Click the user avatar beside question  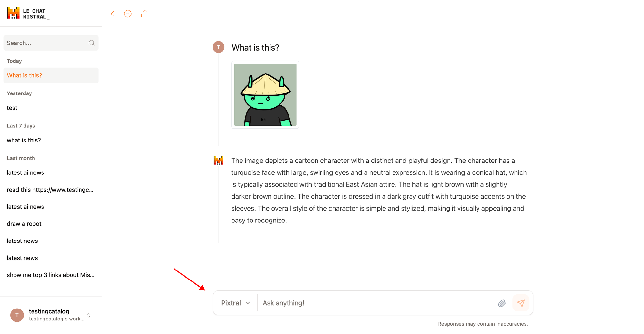point(218,47)
